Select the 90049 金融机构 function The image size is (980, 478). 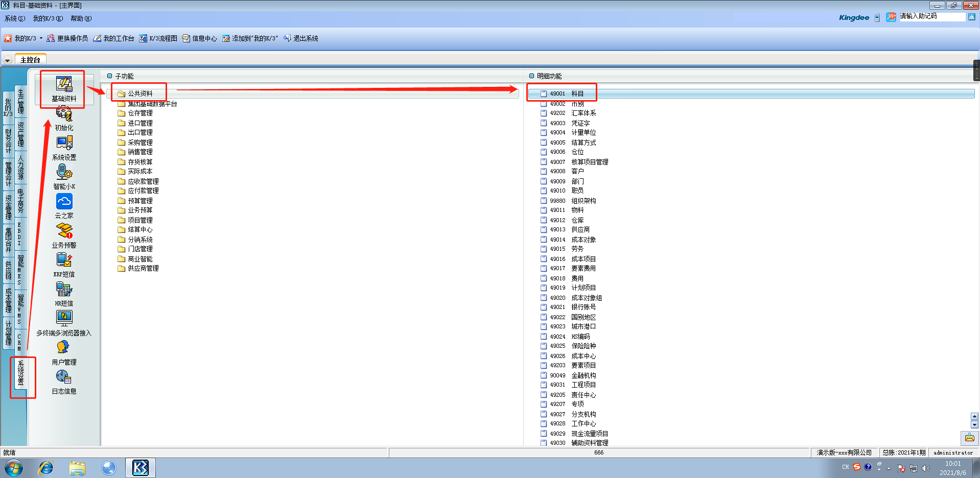(x=568, y=375)
